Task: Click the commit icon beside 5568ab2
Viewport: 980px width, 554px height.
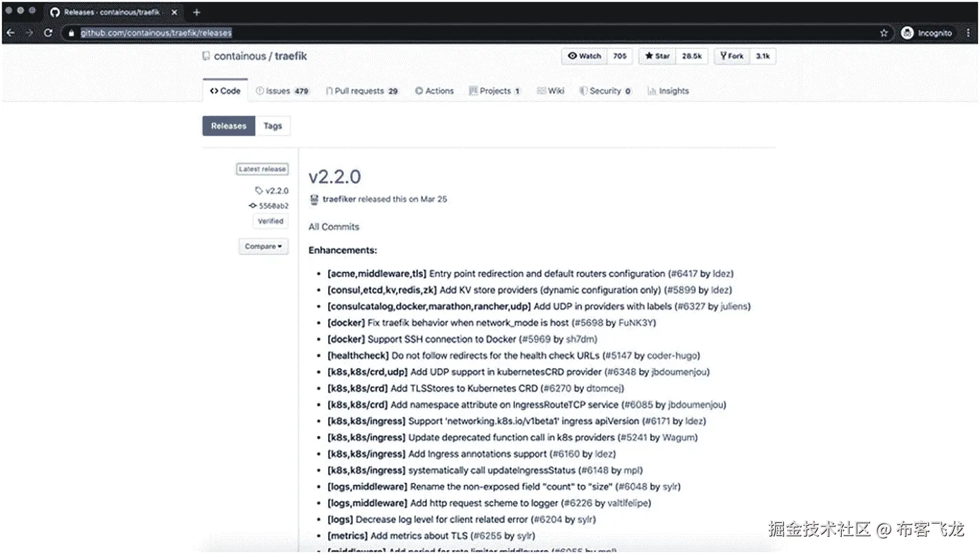Action: tap(252, 206)
